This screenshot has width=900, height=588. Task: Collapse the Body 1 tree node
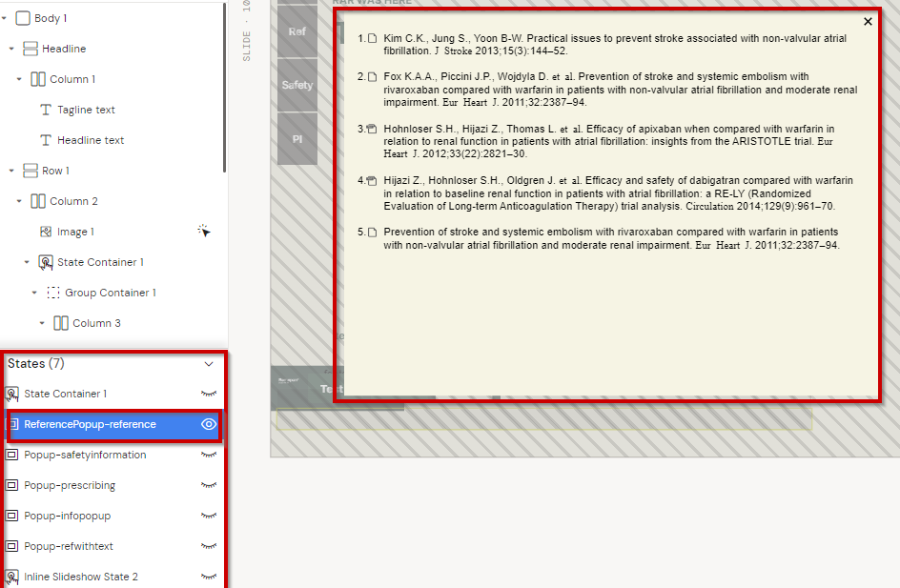(6, 18)
